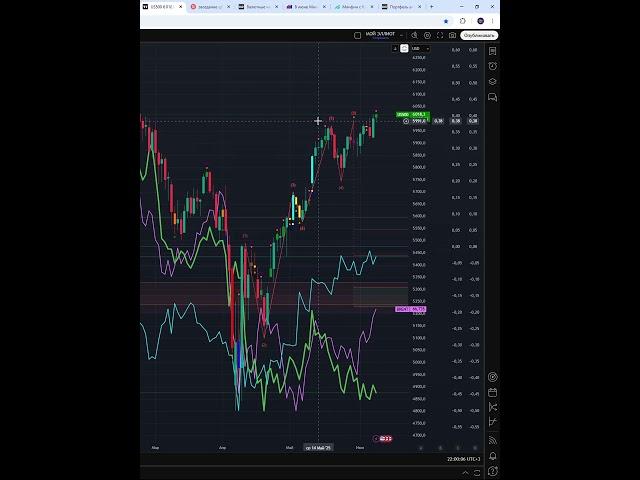The image size is (640, 480).
Task: Click the small arrow icon left of the white USD-row icon
Action: click(x=395, y=49)
